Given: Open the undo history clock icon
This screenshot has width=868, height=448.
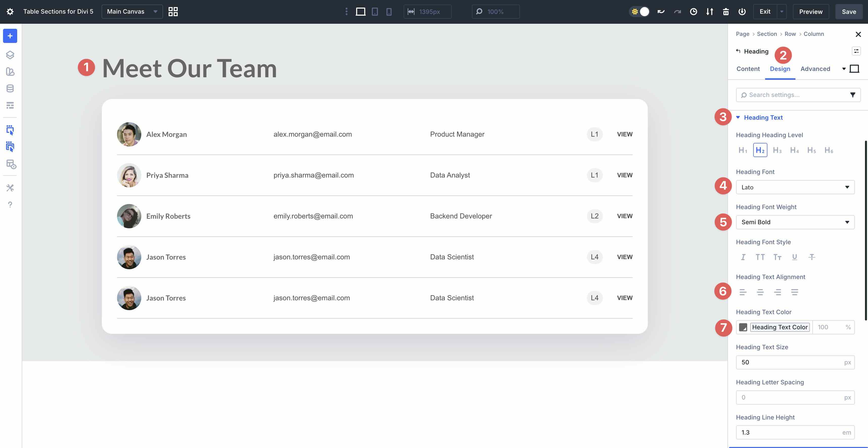Looking at the screenshot, I should [693, 11].
